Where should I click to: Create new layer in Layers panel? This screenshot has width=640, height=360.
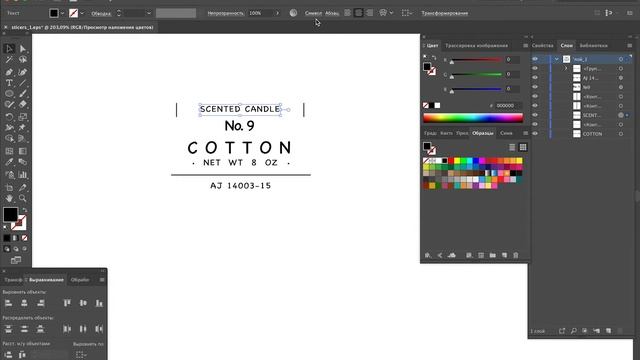[x=609, y=331]
